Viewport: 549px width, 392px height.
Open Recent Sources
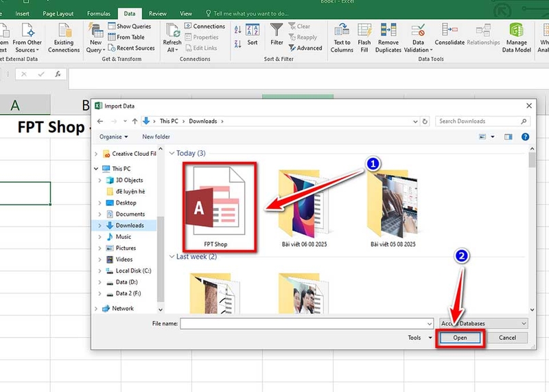point(131,48)
